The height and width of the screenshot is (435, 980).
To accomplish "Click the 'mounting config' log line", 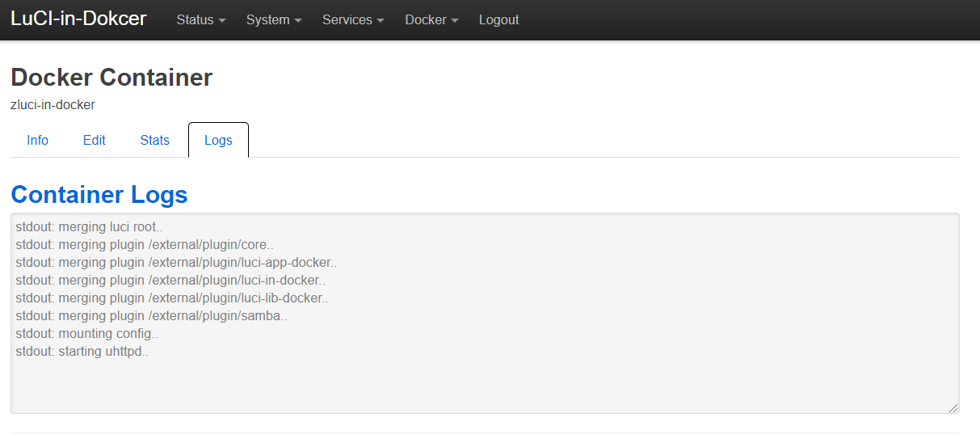I will (87, 333).
